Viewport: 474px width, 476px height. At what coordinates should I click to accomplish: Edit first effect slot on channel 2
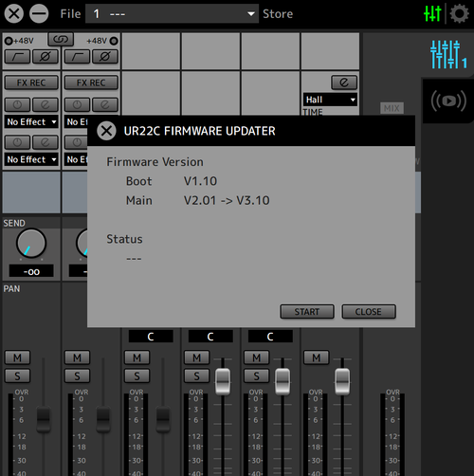105,104
